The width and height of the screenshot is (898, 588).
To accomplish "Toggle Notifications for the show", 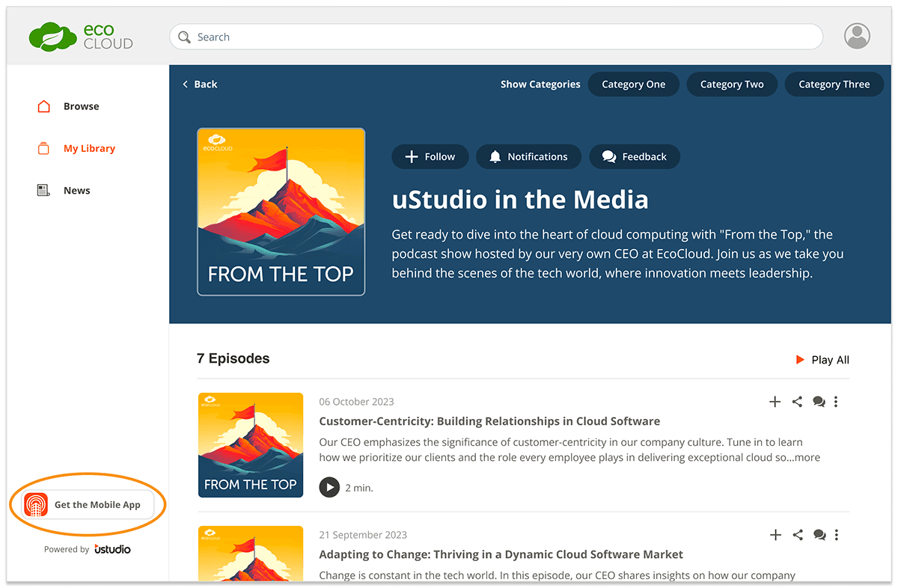I will [x=528, y=156].
